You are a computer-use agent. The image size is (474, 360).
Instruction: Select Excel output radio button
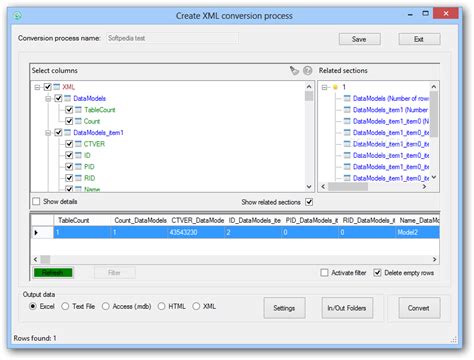(x=33, y=306)
